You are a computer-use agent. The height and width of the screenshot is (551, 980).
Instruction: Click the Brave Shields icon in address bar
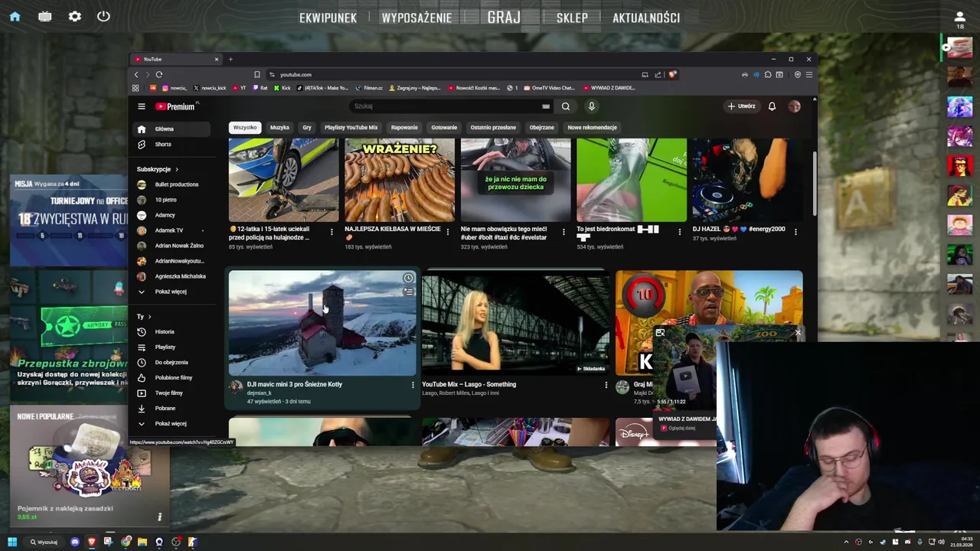672,74
